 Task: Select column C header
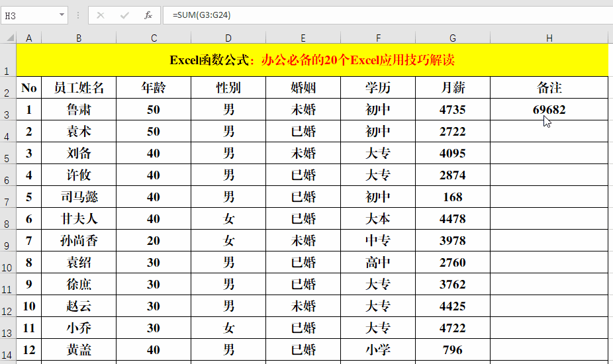click(x=154, y=38)
